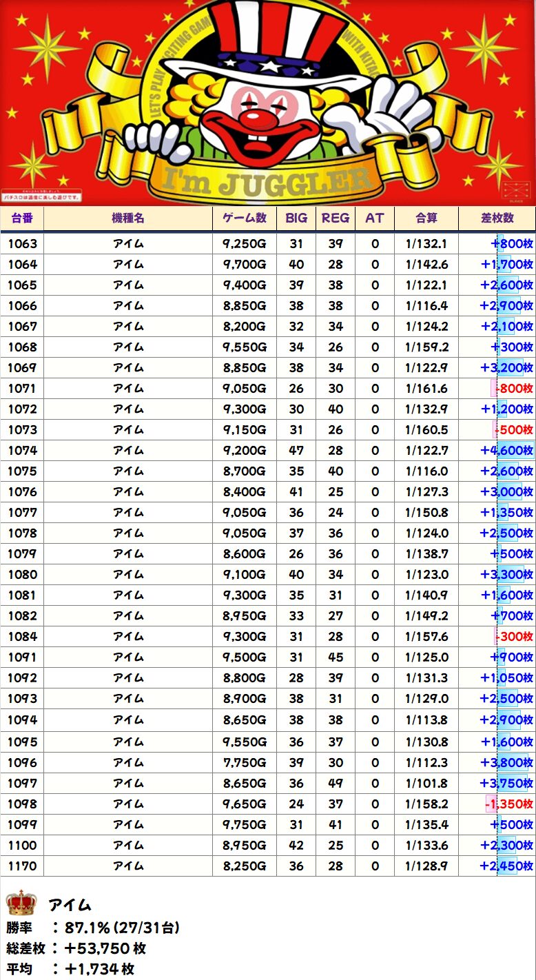The height and width of the screenshot is (980, 536).
Task: Select the red -1,350枚 value for 1098
Action: [510, 804]
